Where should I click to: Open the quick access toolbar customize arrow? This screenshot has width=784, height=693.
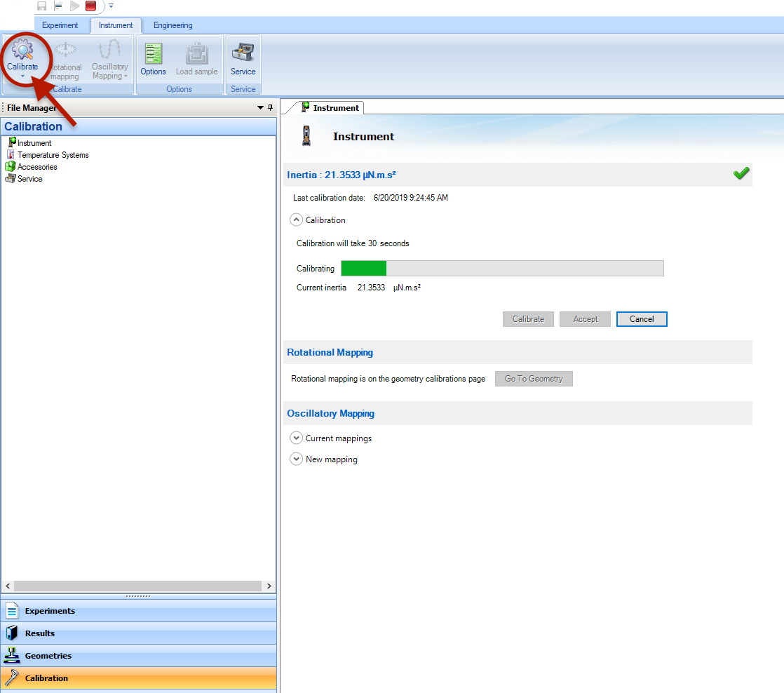[x=111, y=6]
